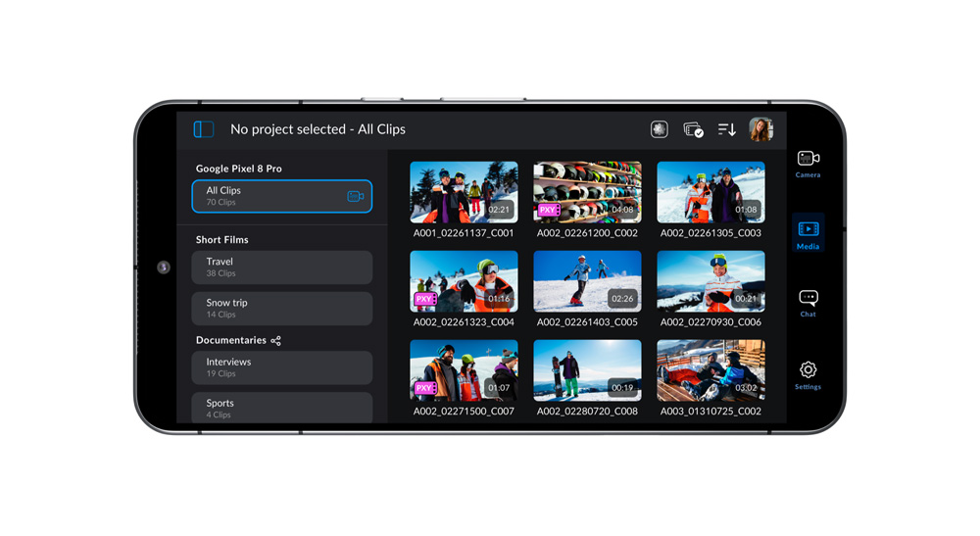Open the Snow trip project
Screen dimensions: 980x536
point(282,309)
